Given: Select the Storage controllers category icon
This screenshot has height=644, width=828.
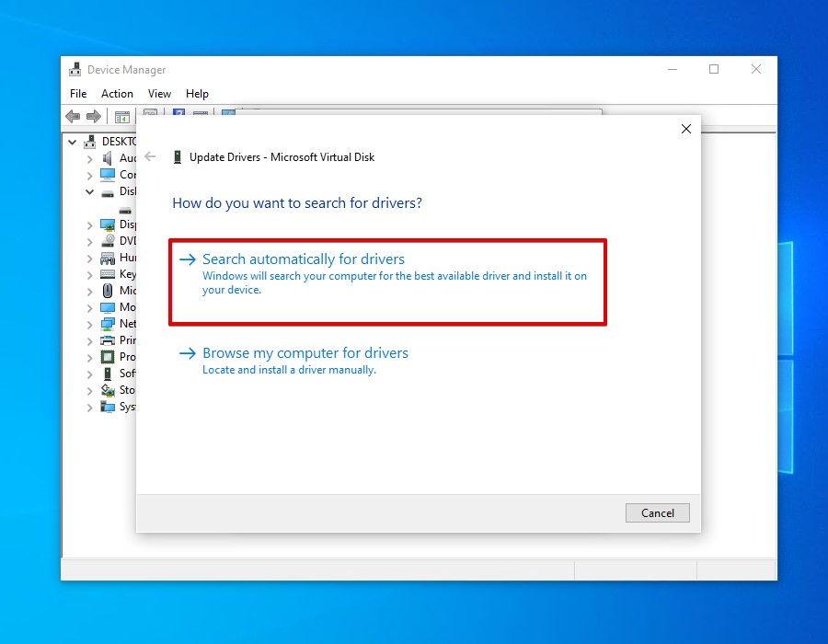Looking at the screenshot, I should 108,390.
